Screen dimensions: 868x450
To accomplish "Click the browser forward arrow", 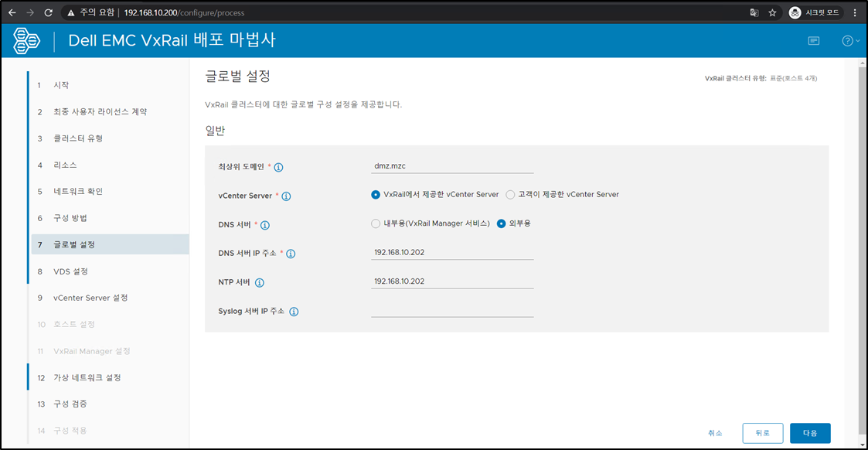I will click(30, 12).
